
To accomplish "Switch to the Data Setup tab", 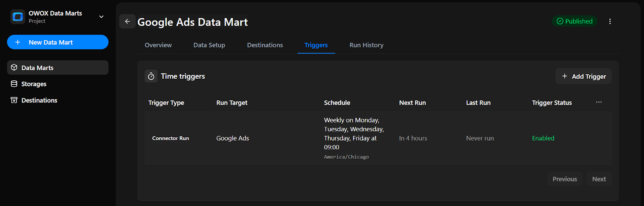I will (209, 45).
